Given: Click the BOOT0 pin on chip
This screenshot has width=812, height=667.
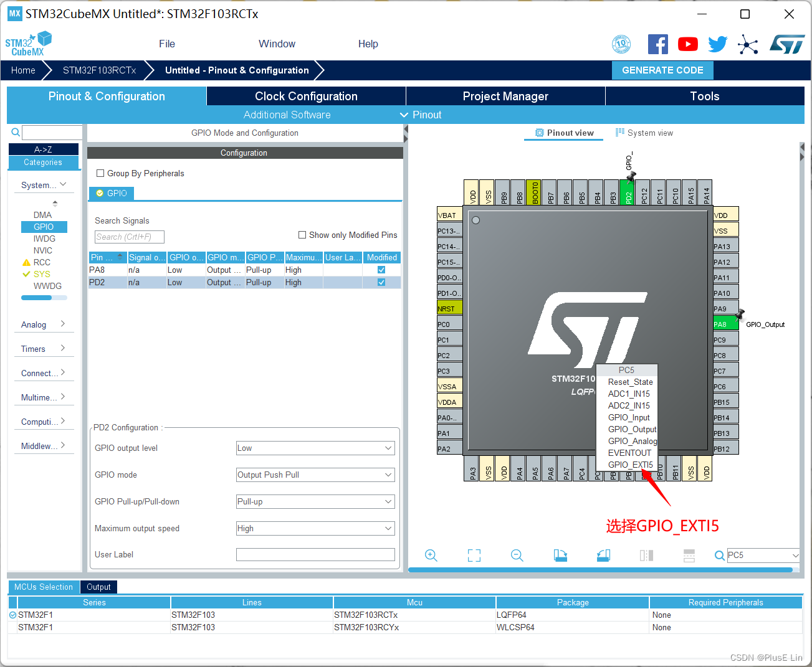Looking at the screenshot, I should tap(533, 192).
